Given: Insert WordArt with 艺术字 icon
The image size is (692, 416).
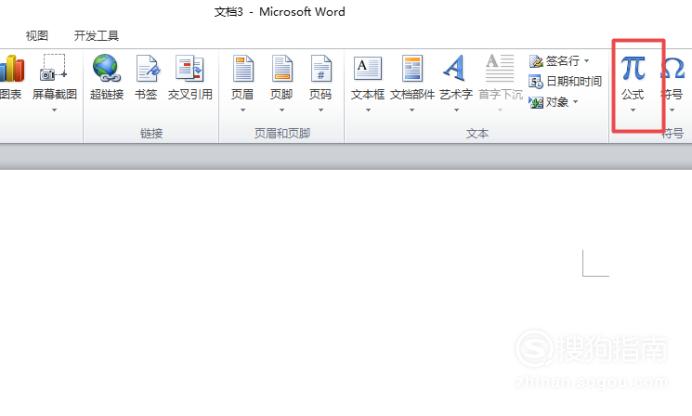Looking at the screenshot, I should click(x=455, y=68).
